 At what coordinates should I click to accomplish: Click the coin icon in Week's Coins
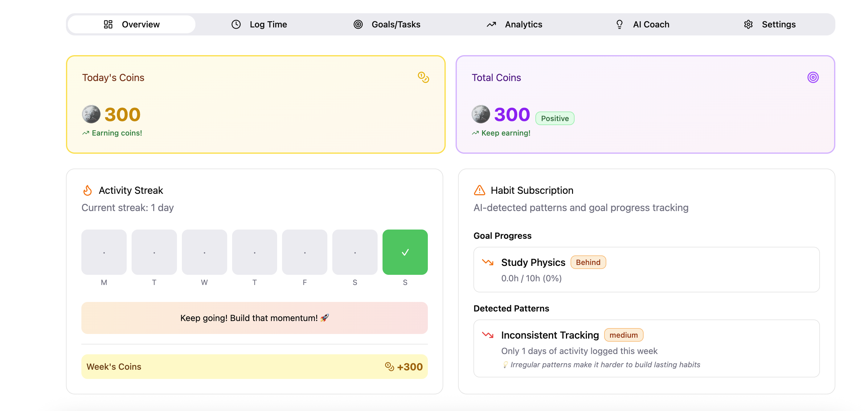tap(389, 367)
